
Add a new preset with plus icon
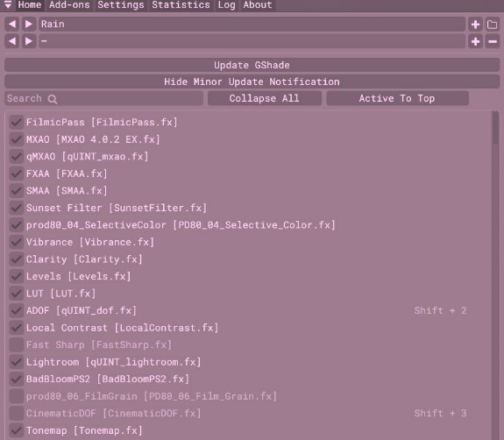(475, 25)
